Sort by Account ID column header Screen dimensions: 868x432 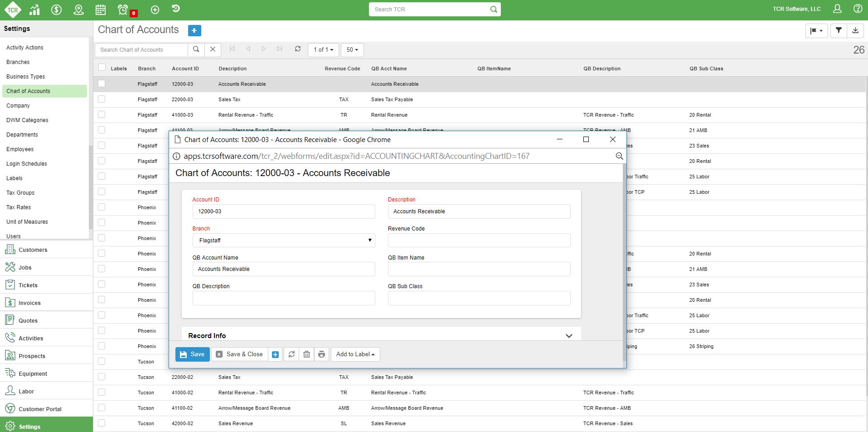[185, 69]
